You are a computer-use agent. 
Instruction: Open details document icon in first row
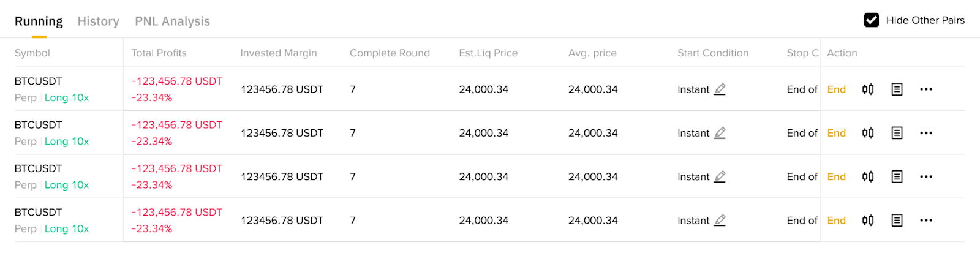897,89
